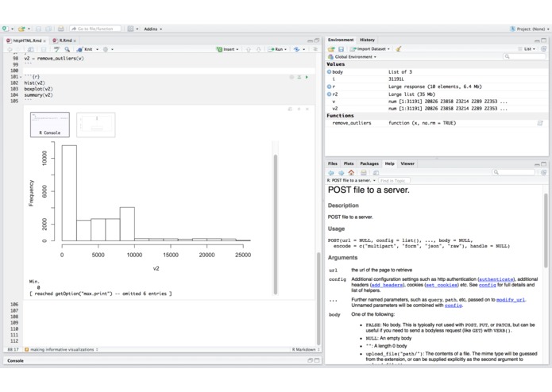Open the Knit options dropdown arrow
The width and height of the screenshot is (552, 392).
tap(97, 49)
